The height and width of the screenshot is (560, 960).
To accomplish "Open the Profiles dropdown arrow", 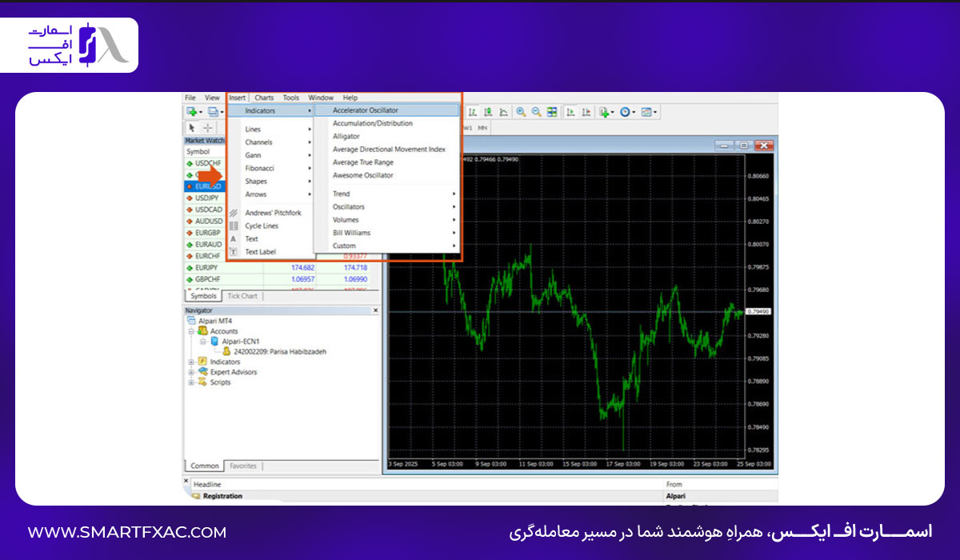I will (x=222, y=113).
